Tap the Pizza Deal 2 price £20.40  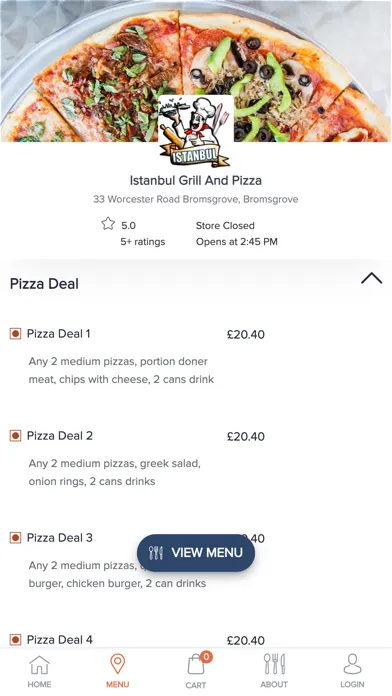[245, 437]
